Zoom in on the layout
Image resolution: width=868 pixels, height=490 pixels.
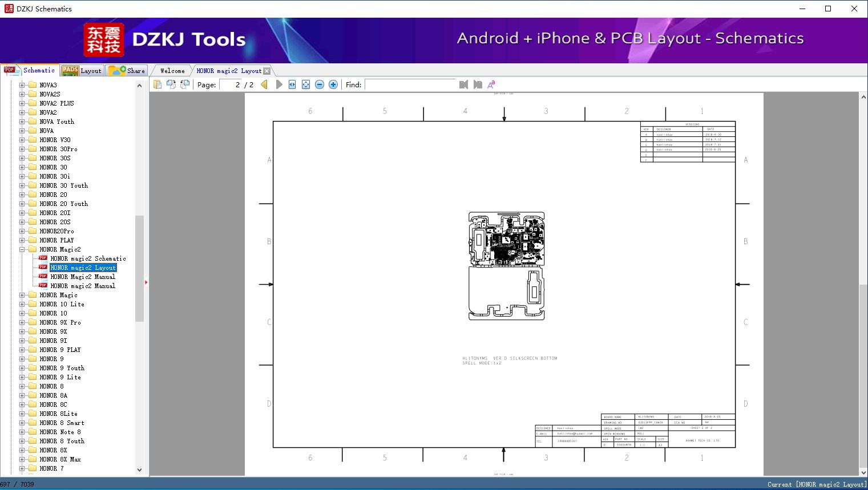pos(333,84)
